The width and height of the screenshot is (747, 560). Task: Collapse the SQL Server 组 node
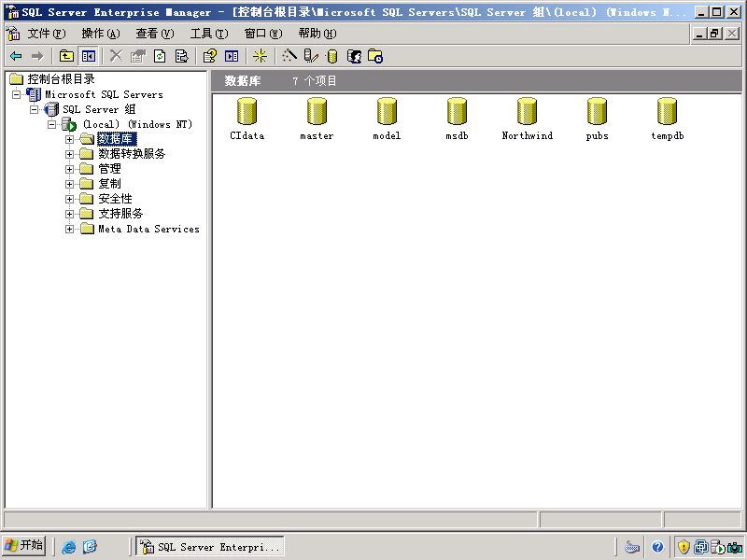tap(34, 109)
